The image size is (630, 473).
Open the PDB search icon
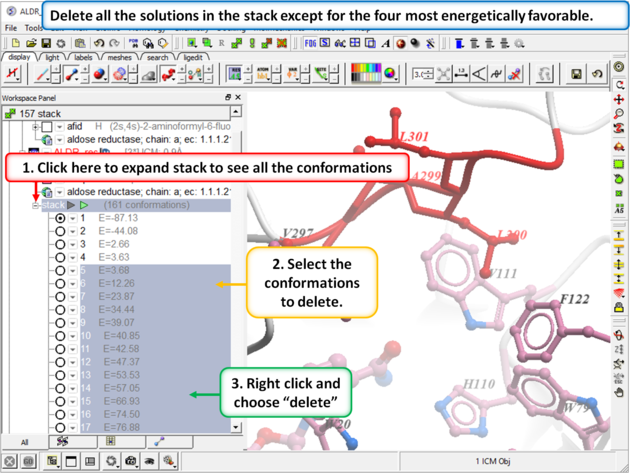pos(133,43)
